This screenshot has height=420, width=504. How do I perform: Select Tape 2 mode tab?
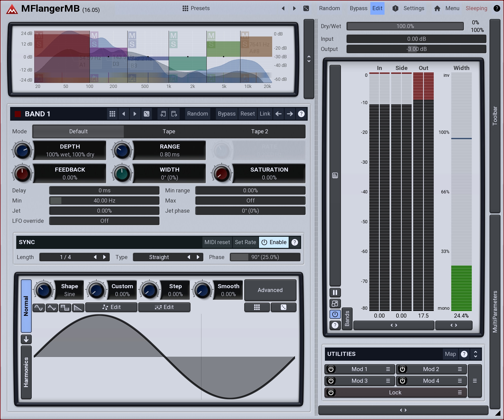[260, 132]
